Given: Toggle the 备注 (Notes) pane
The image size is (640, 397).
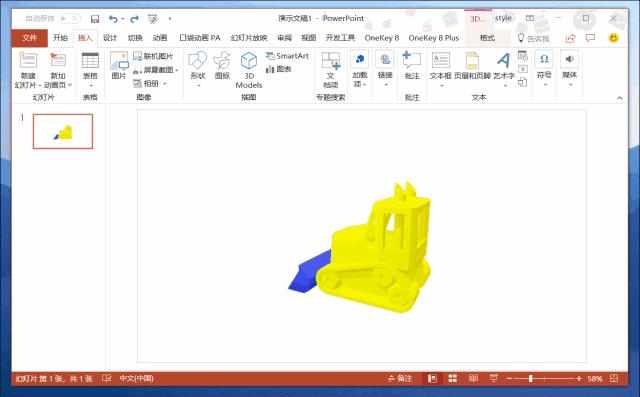Looking at the screenshot, I should 400,378.
